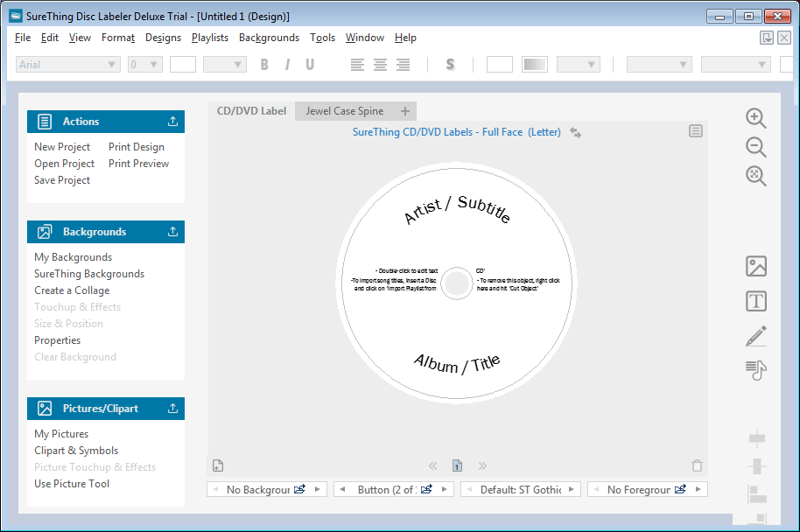Click the Zoom to Fit icon
This screenshot has width=800, height=532.
[x=755, y=176]
